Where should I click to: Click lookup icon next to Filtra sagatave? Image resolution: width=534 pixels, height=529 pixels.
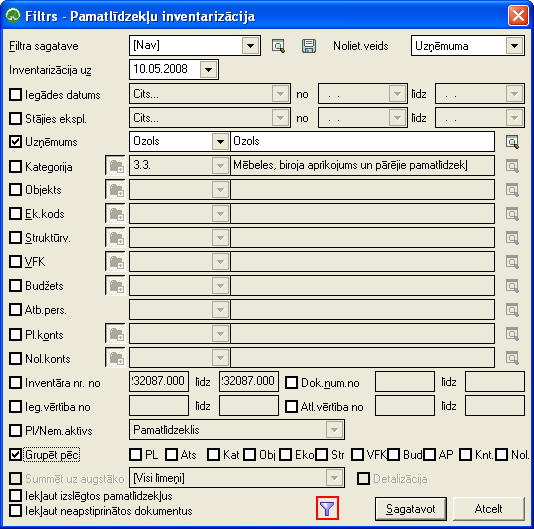pyautogui.click(x=278, y=46)
